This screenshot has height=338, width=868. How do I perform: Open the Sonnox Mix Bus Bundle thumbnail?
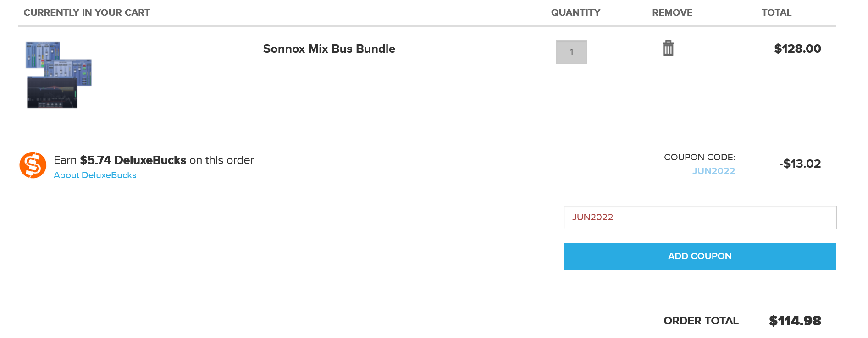pyautogui.click(x=59, y=75)
